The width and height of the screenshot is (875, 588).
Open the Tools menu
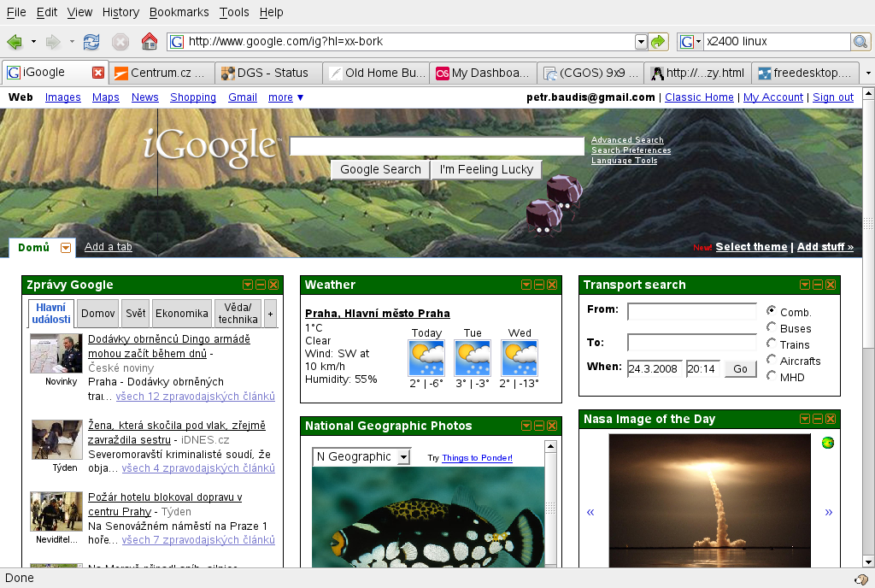[234, 12]
